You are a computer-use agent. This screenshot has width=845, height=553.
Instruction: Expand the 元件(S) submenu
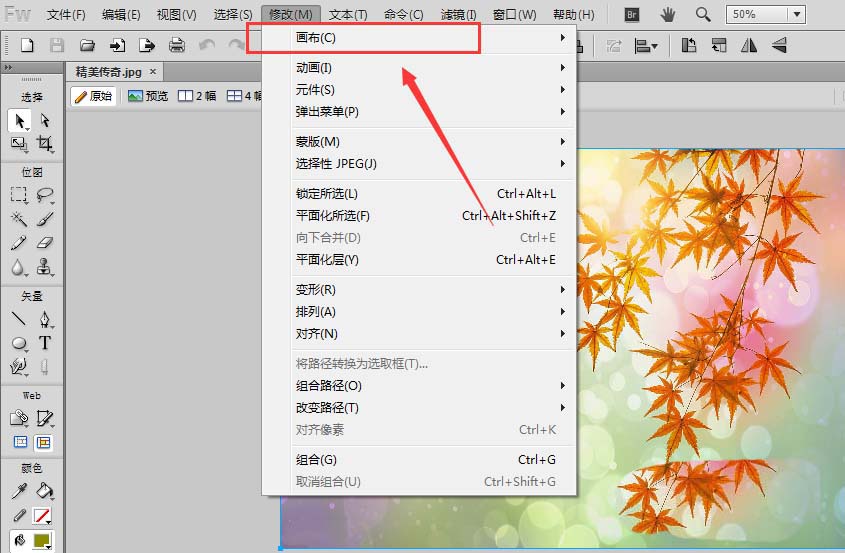[x=419, y=89]
